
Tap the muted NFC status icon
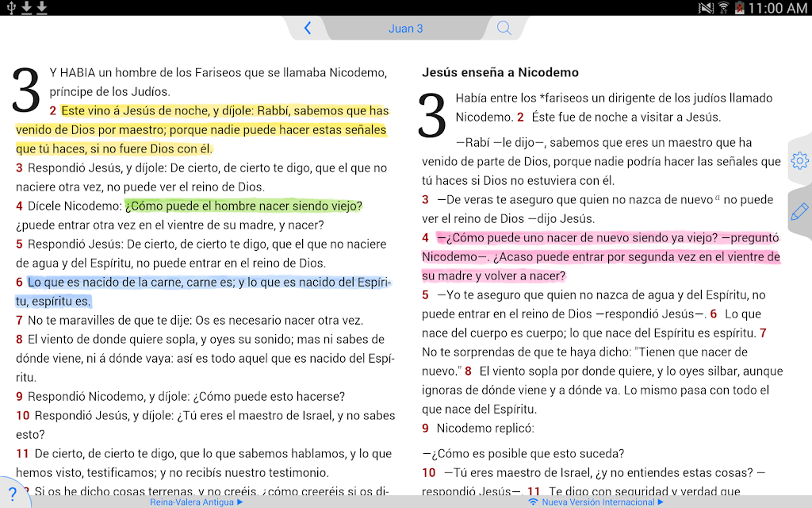[706, 8]
